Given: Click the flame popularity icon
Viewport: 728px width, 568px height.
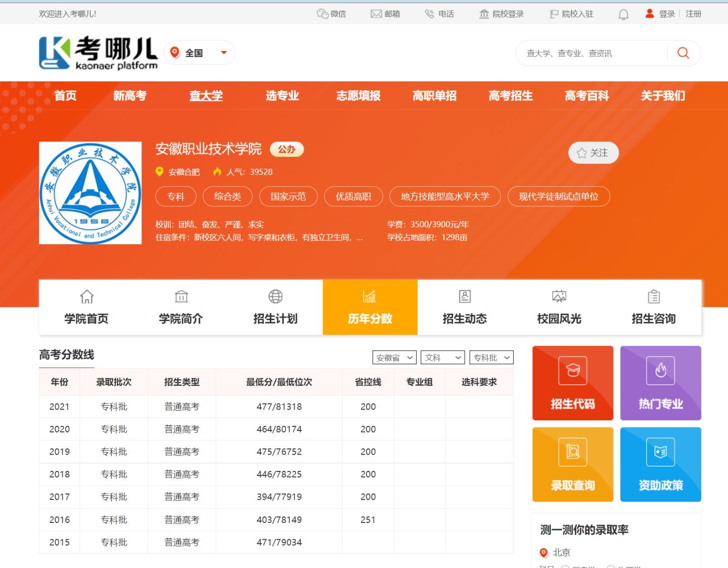Looking at the screenshot, I should click(x=217, y=171).
